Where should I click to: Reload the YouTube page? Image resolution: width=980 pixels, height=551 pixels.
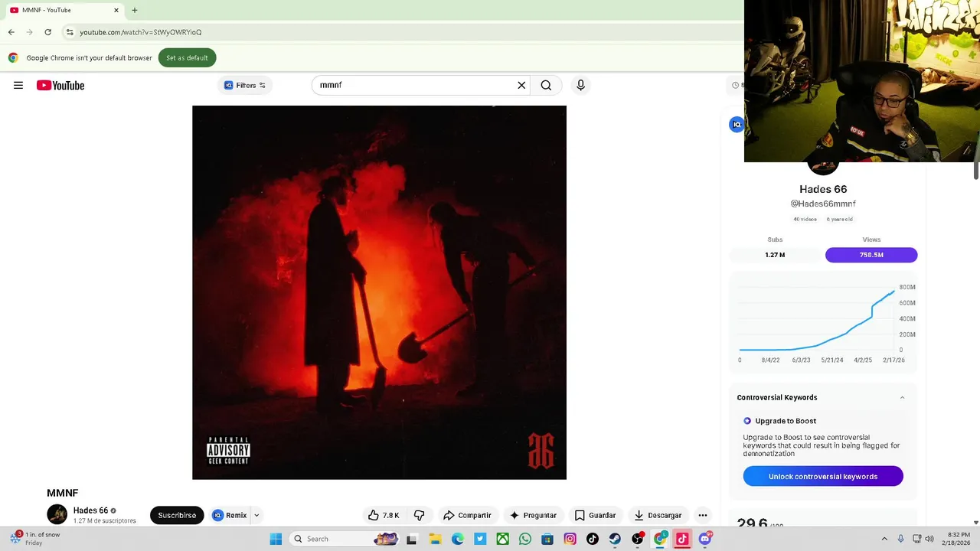tap(47, 32)
